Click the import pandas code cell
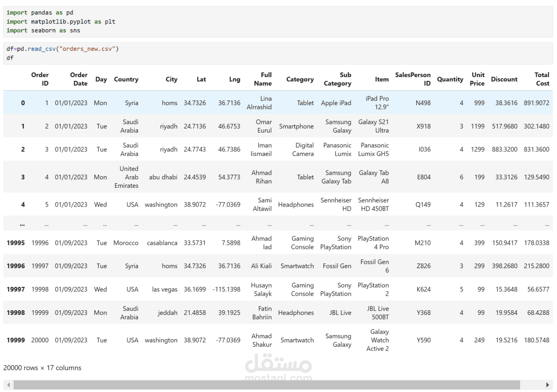Image resolution: width=557 pixels, height=392 pixels. (x=278, y=21)
